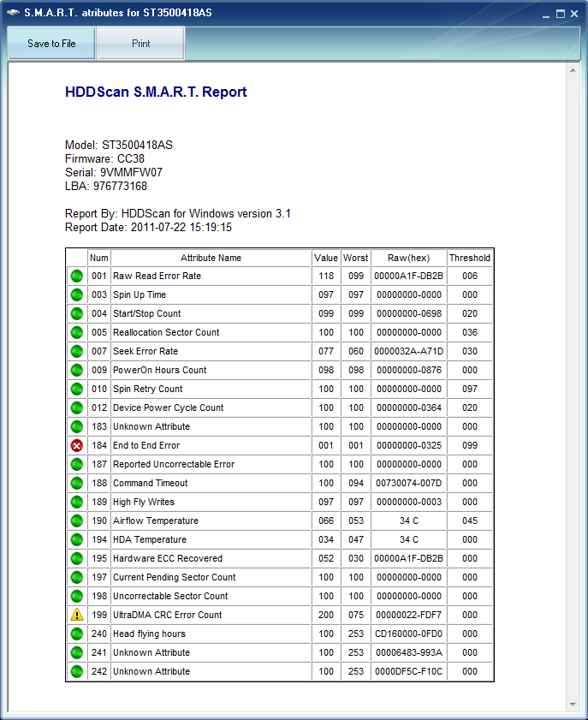588x720 pixels.
Task: Click green status icon for Start/Stop Count
Action: [77, 313]
